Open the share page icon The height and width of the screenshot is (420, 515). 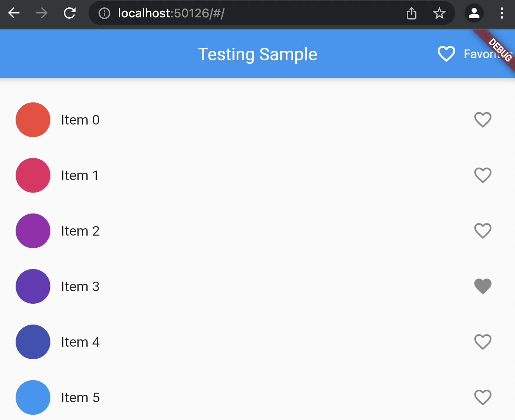point(412,13)
